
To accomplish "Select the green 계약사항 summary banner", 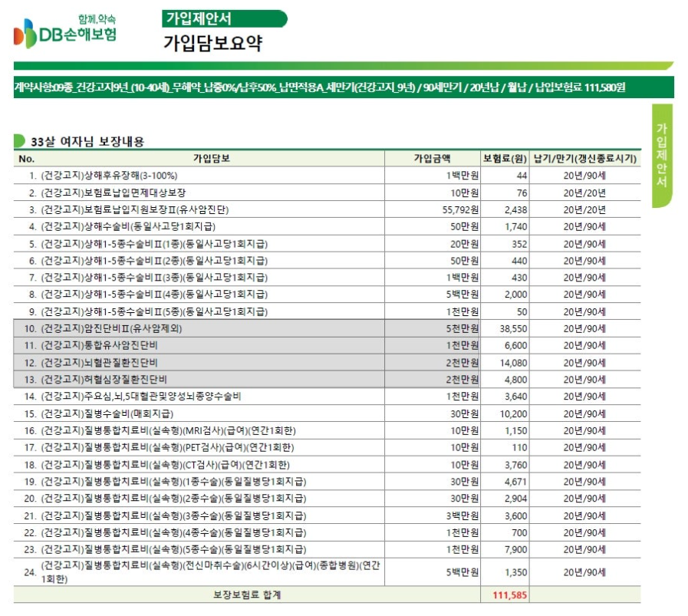I will 344,87.
